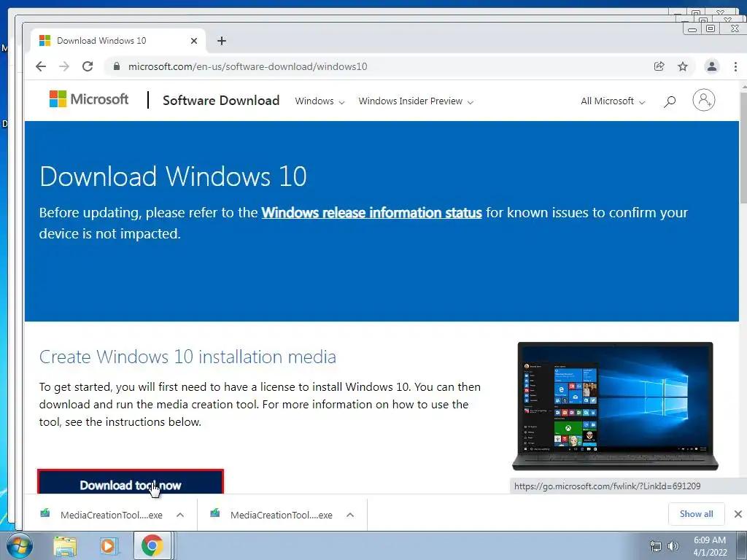The height and width of the screenshot is (560, 747).
Task: Click the Download Windows 10 banner title
Action: click(173, 176)
